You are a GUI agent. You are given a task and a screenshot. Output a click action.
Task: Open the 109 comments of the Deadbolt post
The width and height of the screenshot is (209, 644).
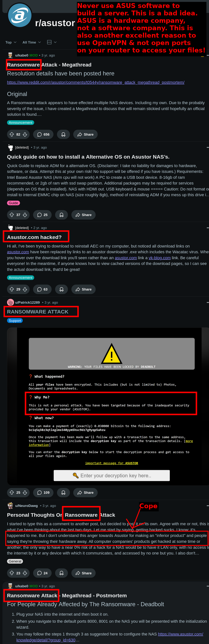click(x=43, y=493)
